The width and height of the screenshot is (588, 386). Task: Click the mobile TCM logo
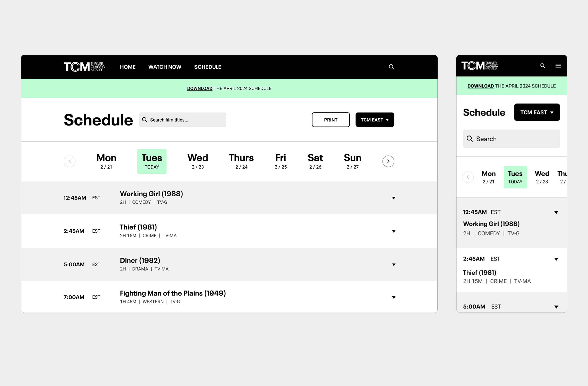pos(479,66)
